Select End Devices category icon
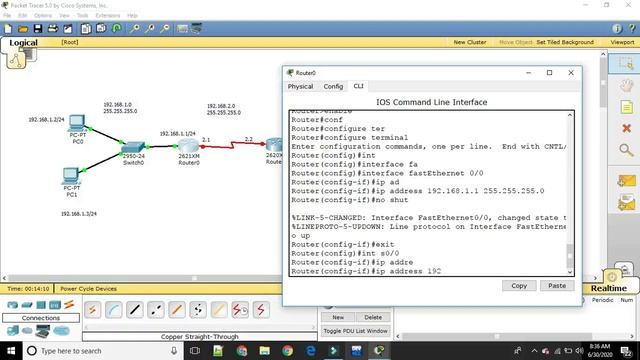The width and height of the screenshot is (640, 360). coord(13,331)
